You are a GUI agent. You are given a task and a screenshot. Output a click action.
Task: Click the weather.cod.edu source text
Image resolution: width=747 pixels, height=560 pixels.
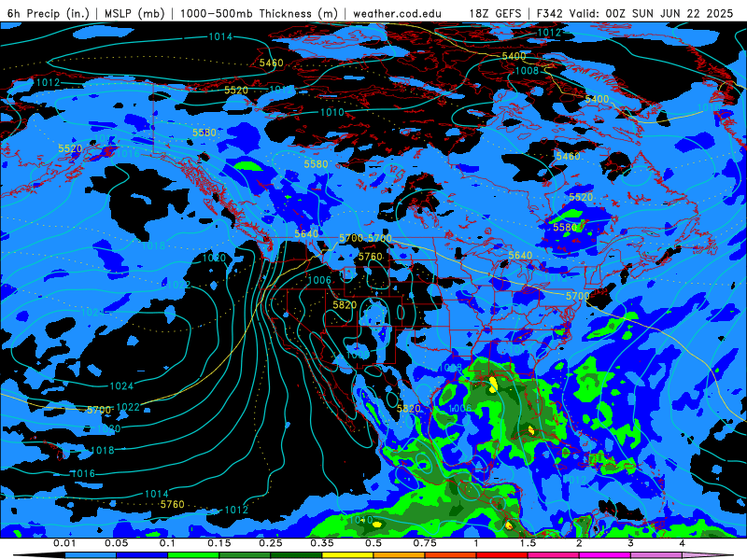pyautogui.click(x=397, y=13)
